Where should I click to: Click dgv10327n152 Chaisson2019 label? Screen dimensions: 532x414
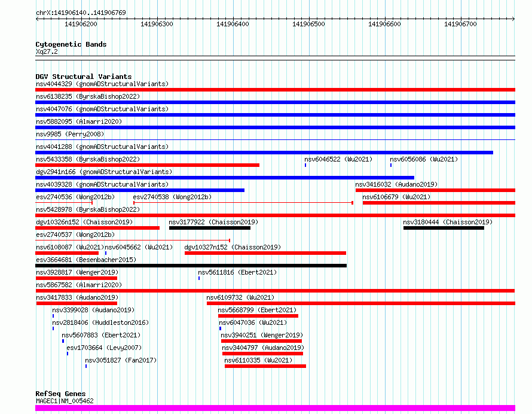[x=233, y=247]
